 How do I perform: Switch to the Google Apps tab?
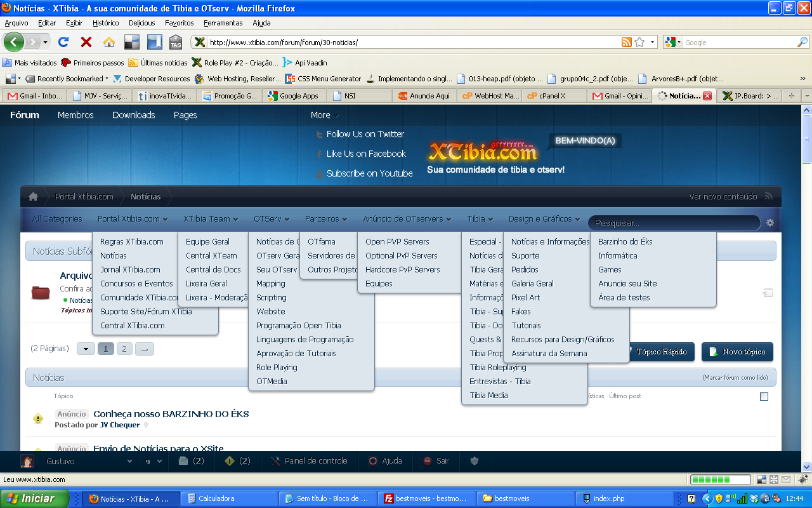tap(295, 96)
